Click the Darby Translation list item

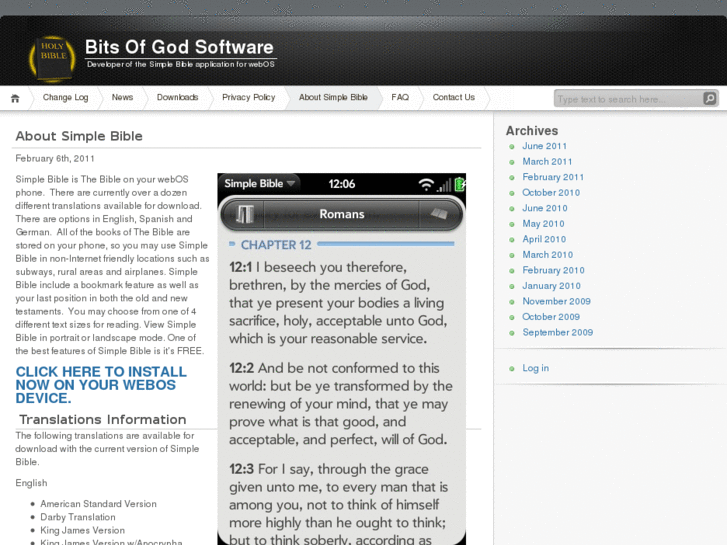78,517
